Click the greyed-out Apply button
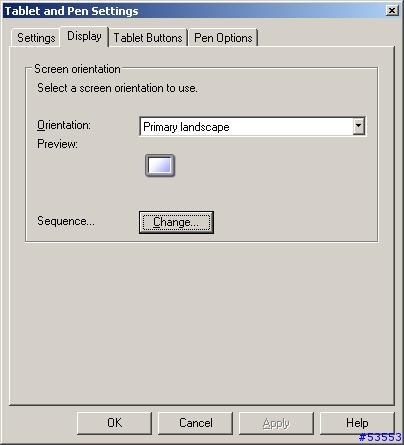 [x=276, y=423]
